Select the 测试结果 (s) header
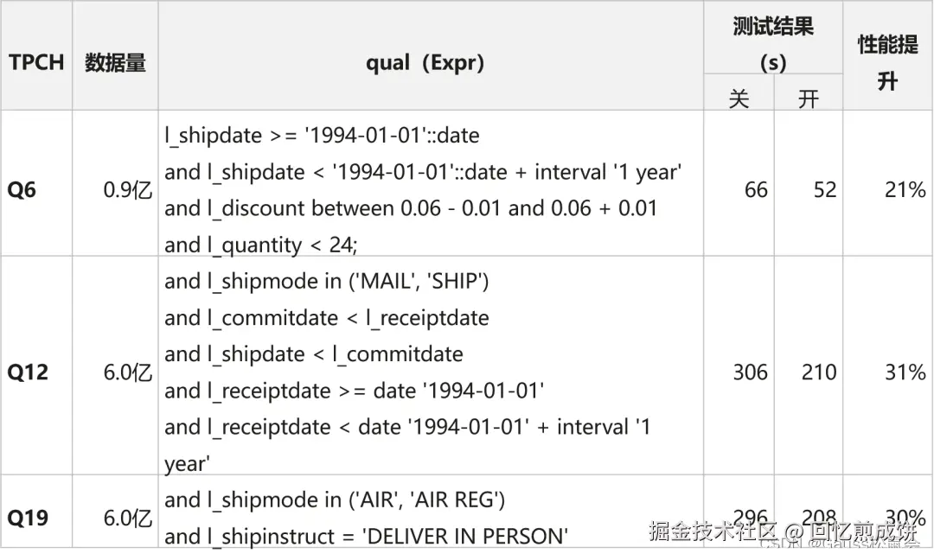 tap(772, 44)
